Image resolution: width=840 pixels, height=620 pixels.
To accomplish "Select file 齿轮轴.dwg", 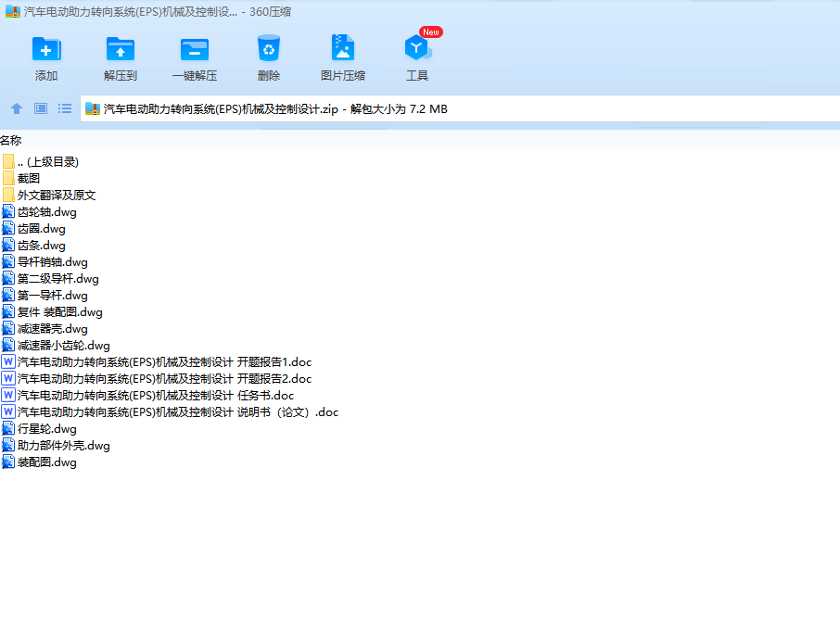I will 39,212.
